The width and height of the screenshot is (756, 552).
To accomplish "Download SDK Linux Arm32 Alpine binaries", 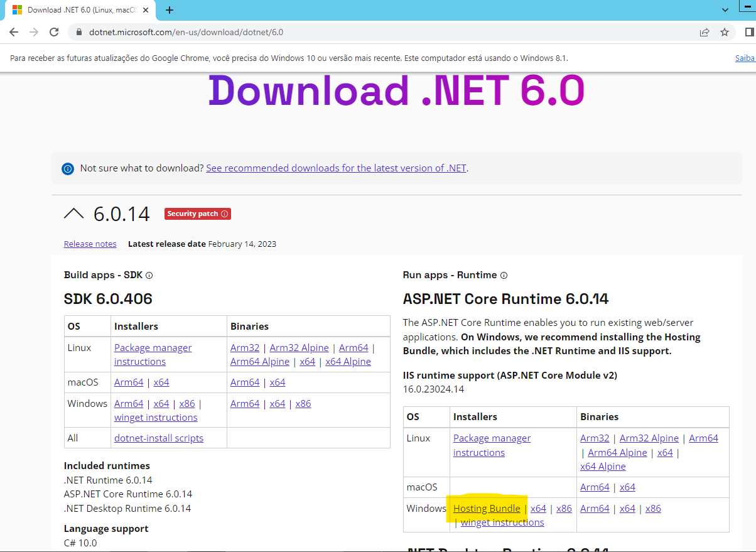I will (x=299, y=348).
